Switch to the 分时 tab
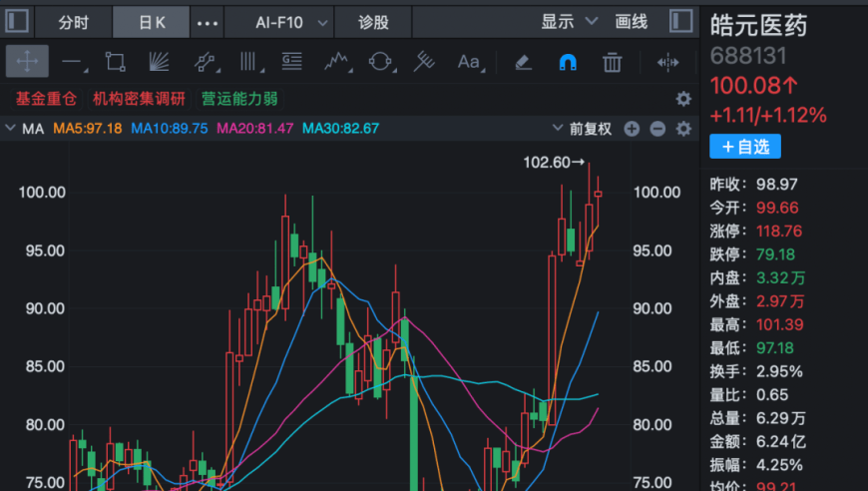 [73, 23]
